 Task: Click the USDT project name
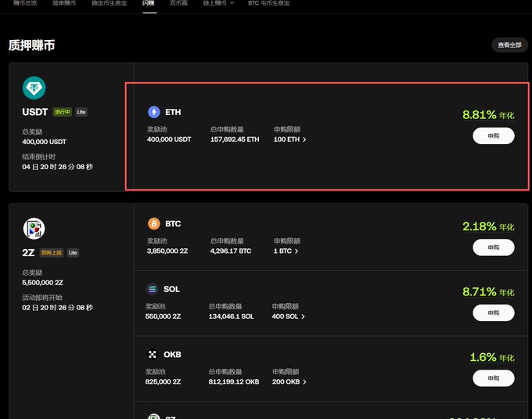tap(34, 112)
